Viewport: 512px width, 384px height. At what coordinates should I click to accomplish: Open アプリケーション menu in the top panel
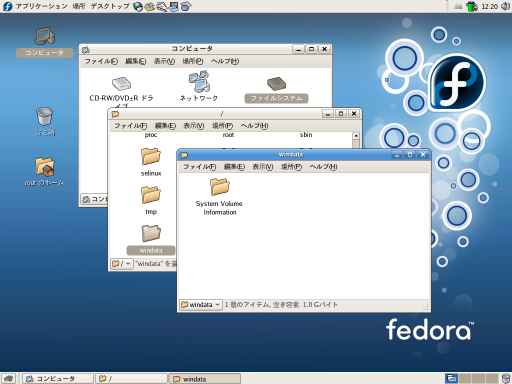pyautogui.click(x=41, y=6)
